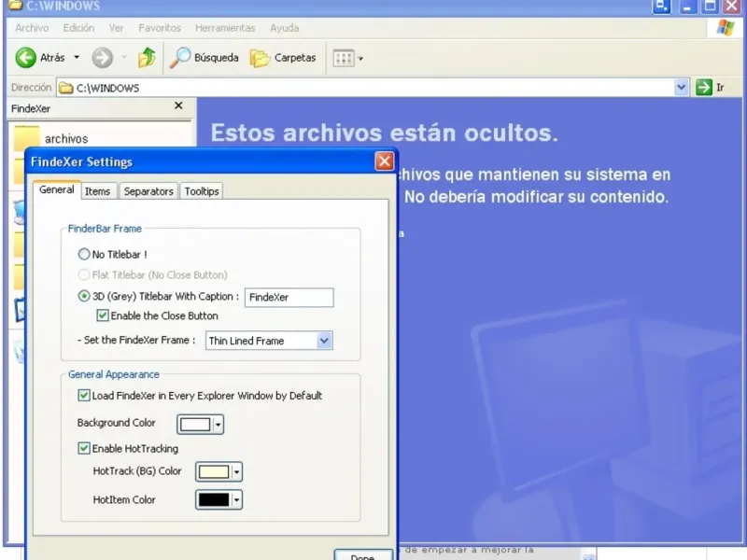Screen dimensions: 747x560
Task: Click the folder icon in the address bar
Action: point(65,88)
